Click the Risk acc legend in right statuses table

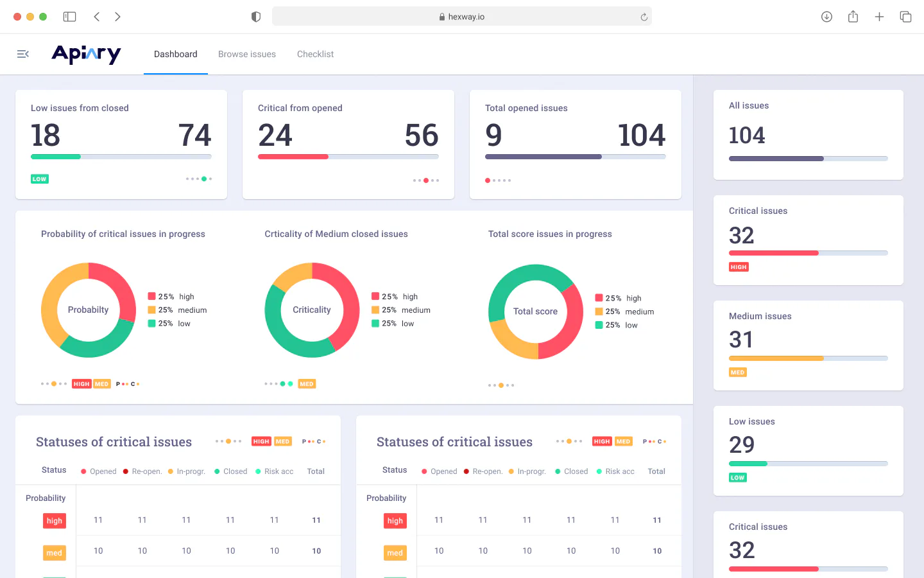[615, 471]
